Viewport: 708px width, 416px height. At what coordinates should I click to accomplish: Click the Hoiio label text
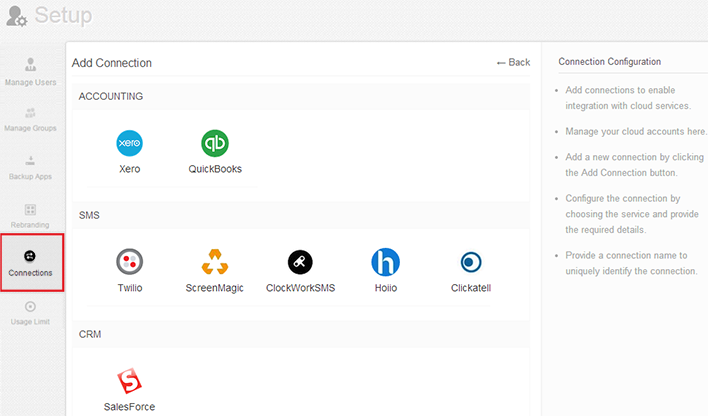(386, 288)
